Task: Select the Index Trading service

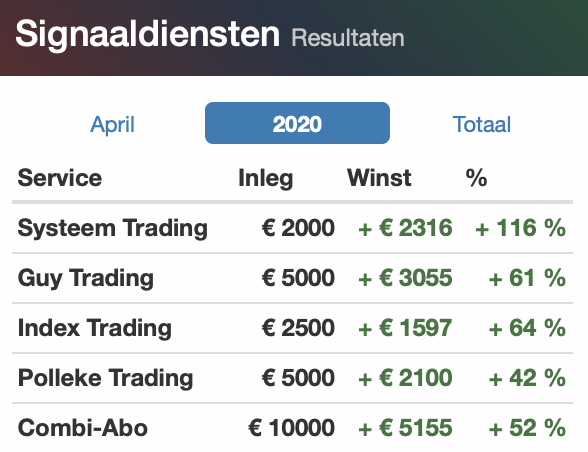Action: click(x=94, y=328)
